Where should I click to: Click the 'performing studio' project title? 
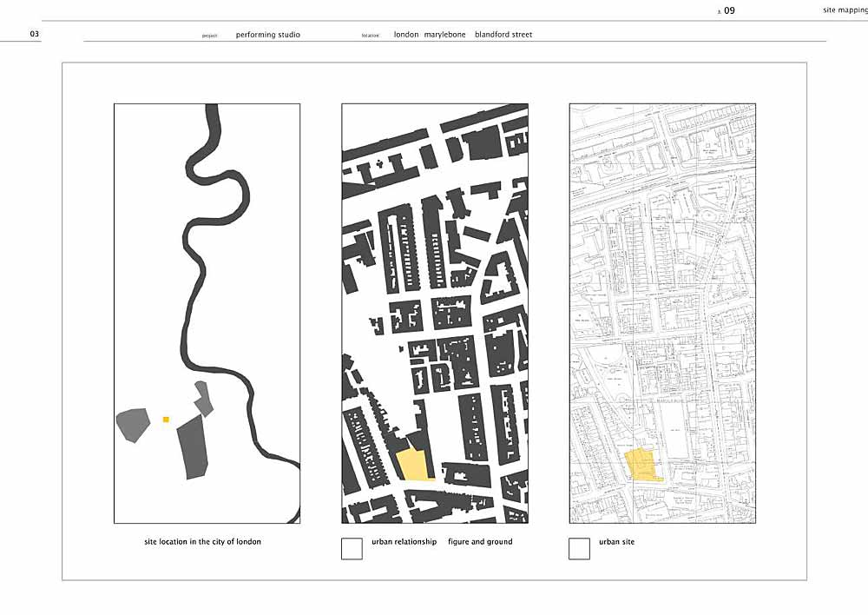pyautogui.click(x=267, y=36)
